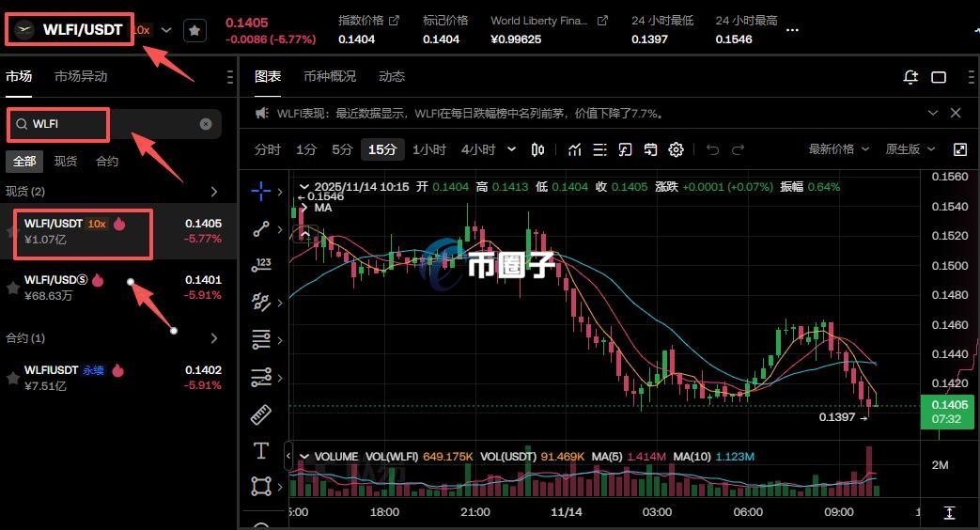Collapse the VOLUME indicator legend

[x=304, y=457]
